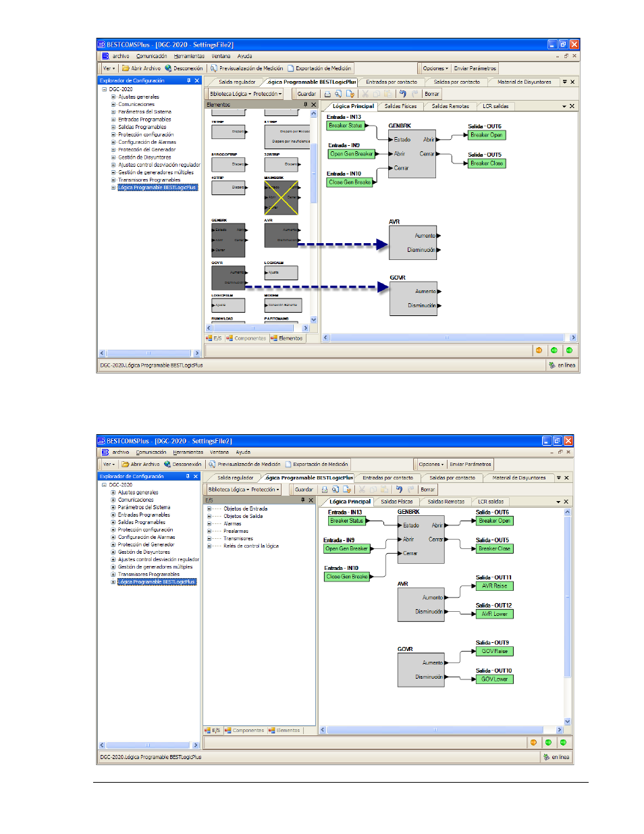Select the MAINSBRK crossed-out element thumbnail
This screenshot has height=834, width=644.
point(281,198)
